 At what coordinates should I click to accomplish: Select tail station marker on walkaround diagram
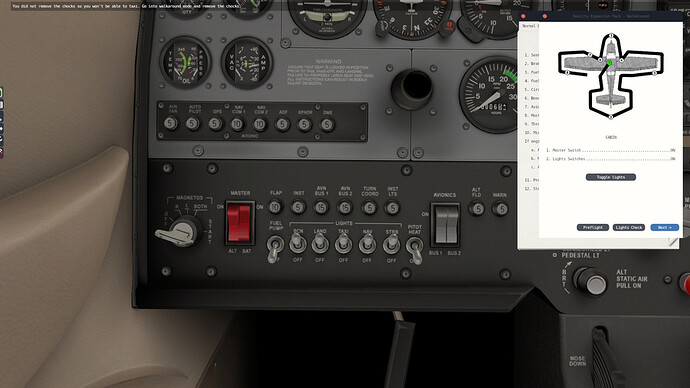click(611, 117)
